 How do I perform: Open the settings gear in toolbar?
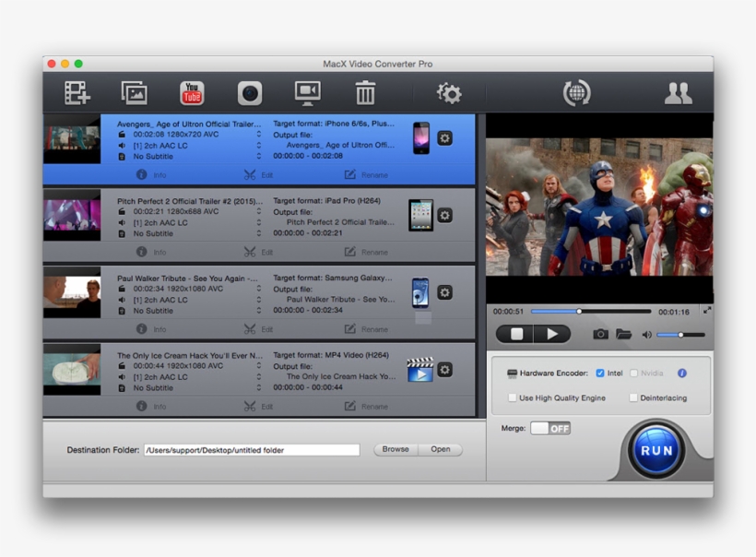449,92
